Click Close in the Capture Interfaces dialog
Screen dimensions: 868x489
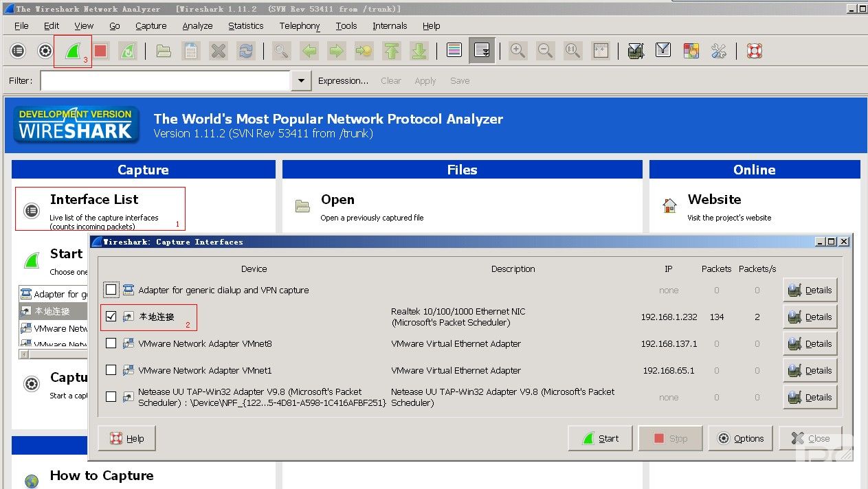811,438
